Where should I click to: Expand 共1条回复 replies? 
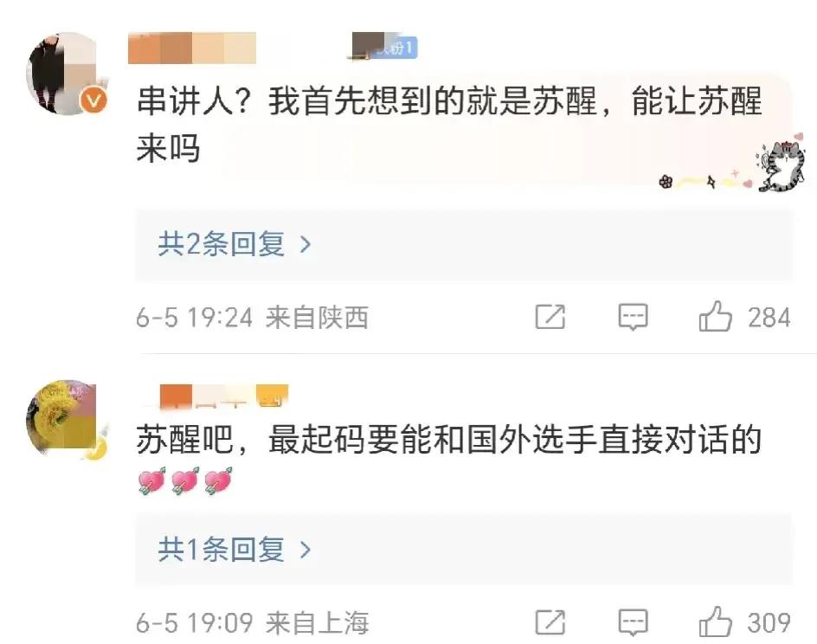(x=464, y=550)
